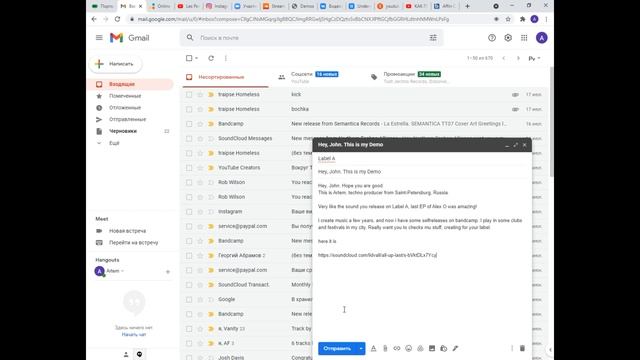
Task: Start new Hangouts chat plus icon
Action: tap(168, 271)
